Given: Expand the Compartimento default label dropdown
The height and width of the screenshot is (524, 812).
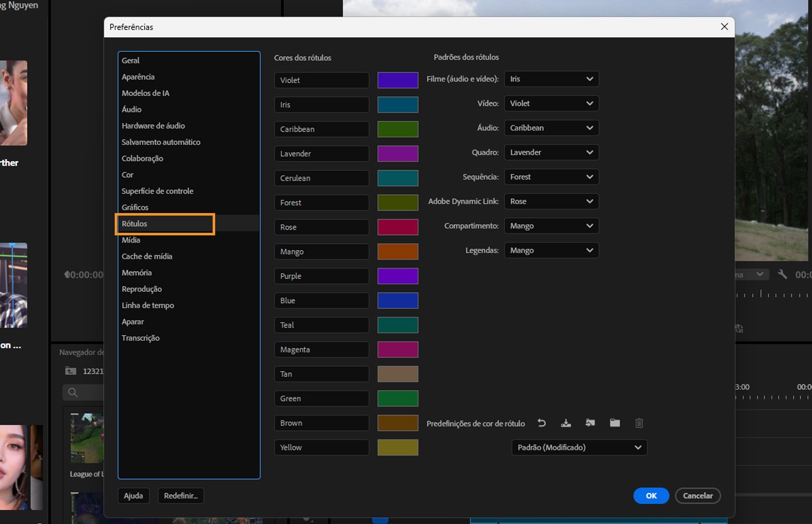Looking at the screenshot, I should [x=552, y=226].
